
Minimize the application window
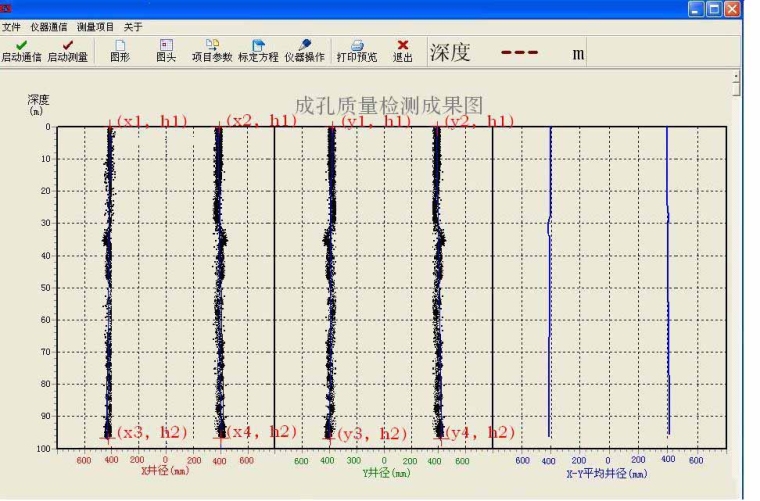697,9
